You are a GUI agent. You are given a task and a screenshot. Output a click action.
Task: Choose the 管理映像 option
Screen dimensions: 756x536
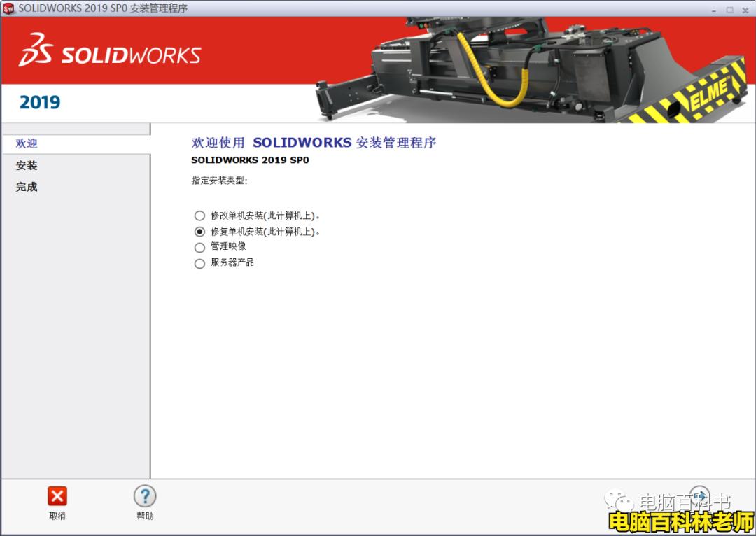200,247
